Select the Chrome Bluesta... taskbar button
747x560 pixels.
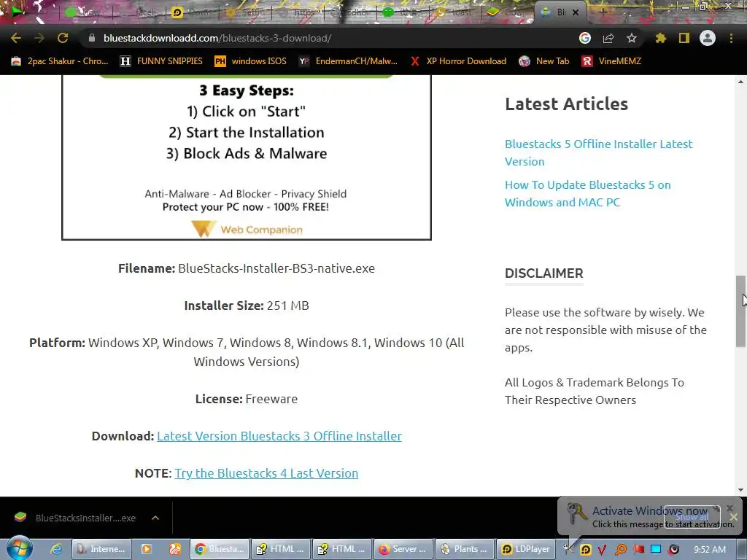(x=219, y=549)
